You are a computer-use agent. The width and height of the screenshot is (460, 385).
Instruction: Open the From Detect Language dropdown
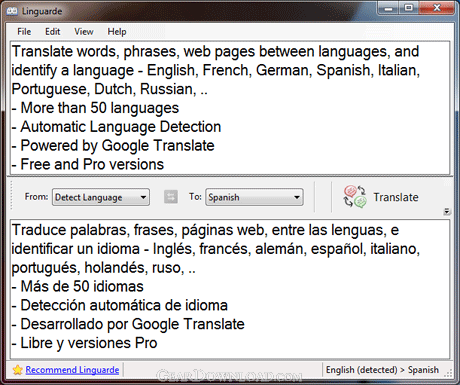point(101,197)
